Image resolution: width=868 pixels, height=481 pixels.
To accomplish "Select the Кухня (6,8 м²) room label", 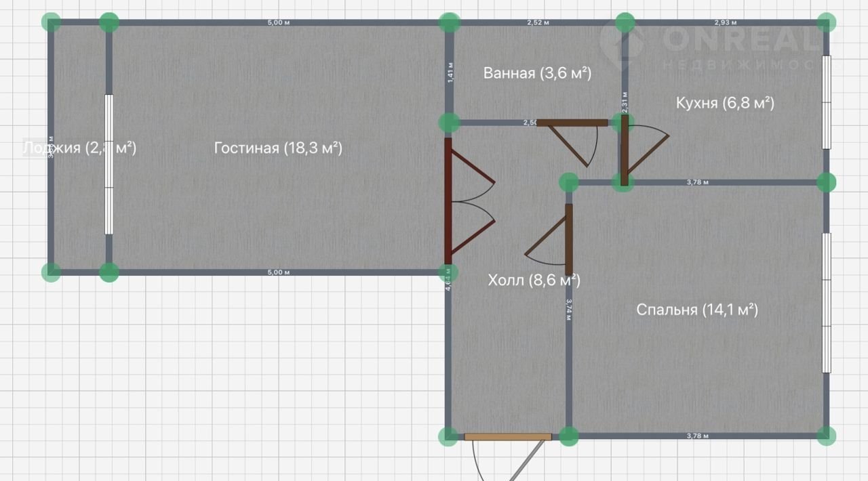I will (725, 103).
